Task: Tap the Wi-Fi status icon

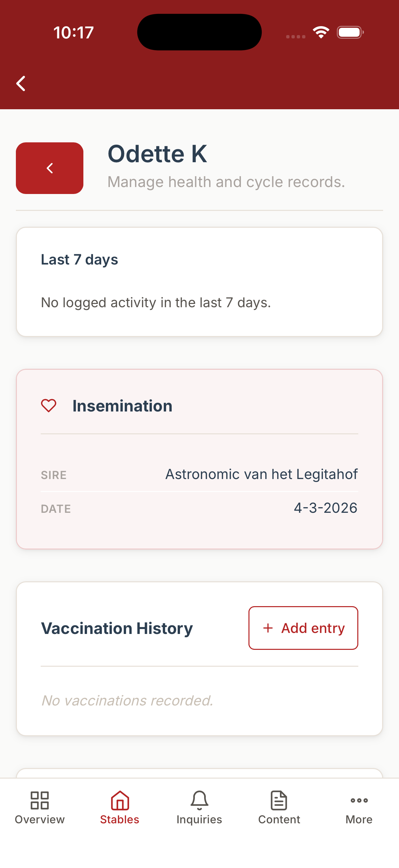Action: 321,32
